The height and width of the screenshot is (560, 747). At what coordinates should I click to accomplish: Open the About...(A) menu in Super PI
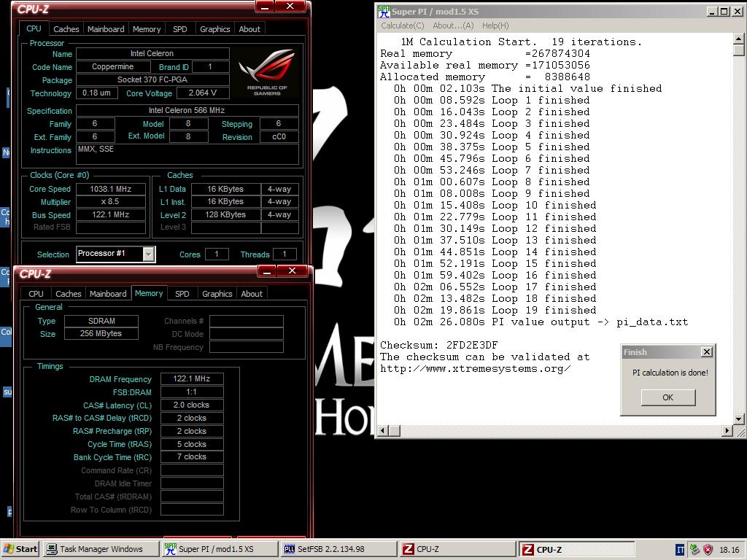pyautogui.click(x=453, y=26)
